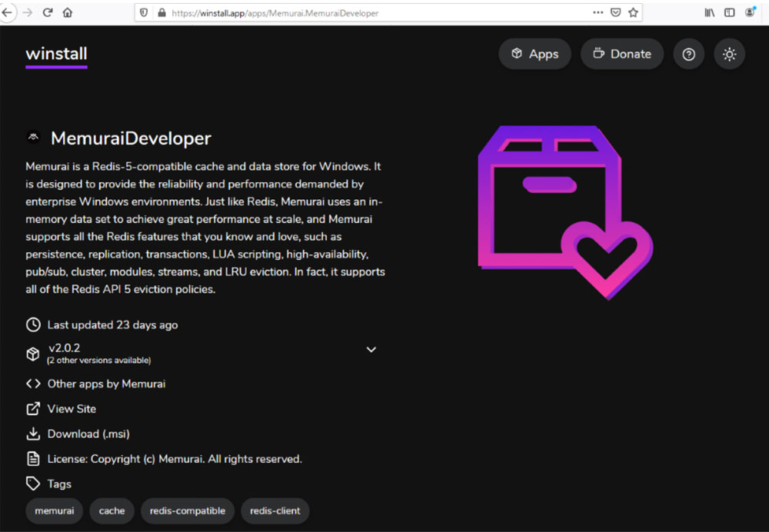
Task: Expand the v2.0.2 version dropdown
Action: pos(201,354)
